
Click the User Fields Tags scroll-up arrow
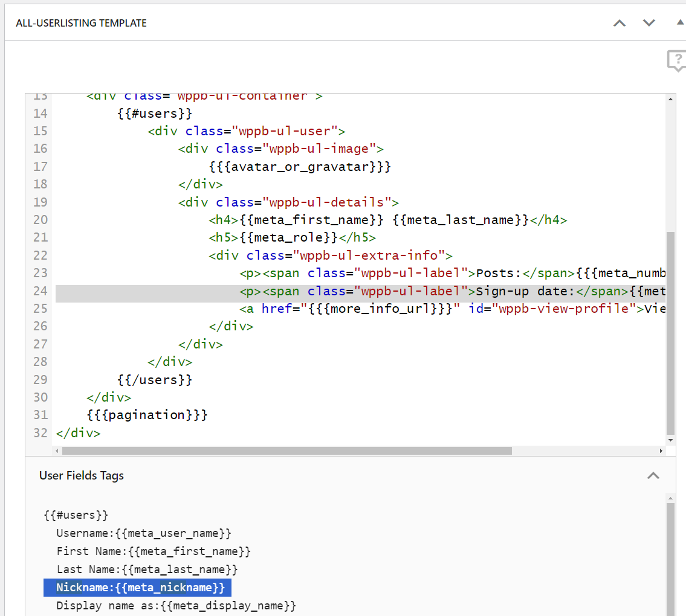coord(670,498)
